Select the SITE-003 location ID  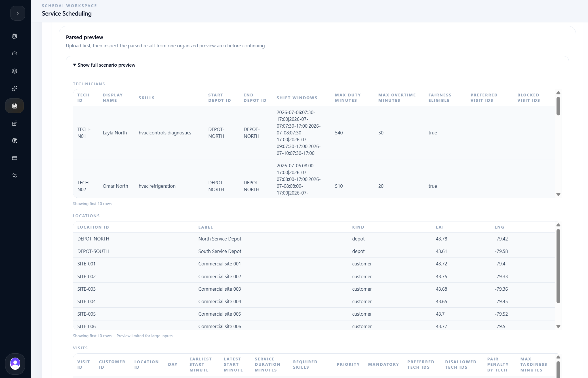point(86,289)
